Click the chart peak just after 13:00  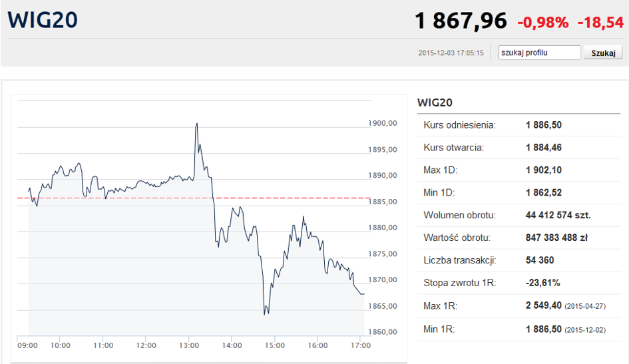point(196,124)
